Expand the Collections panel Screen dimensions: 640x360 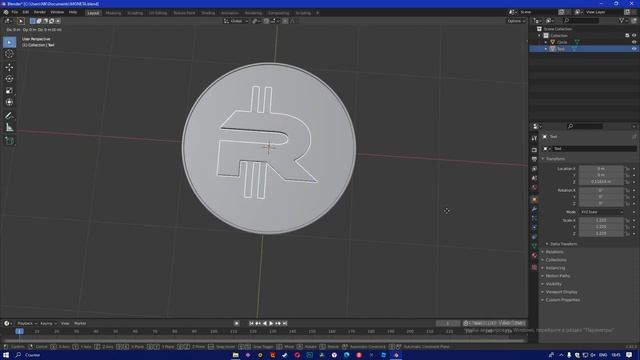click(x=556, y=260)
